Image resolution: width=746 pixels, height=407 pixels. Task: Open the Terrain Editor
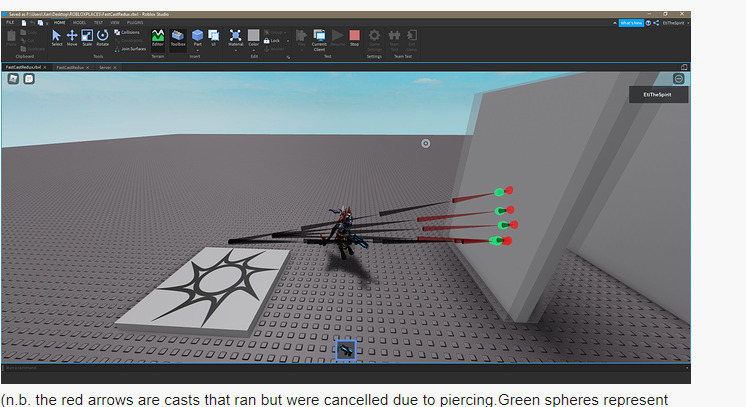pyautogui.click(x=157, y=38)
